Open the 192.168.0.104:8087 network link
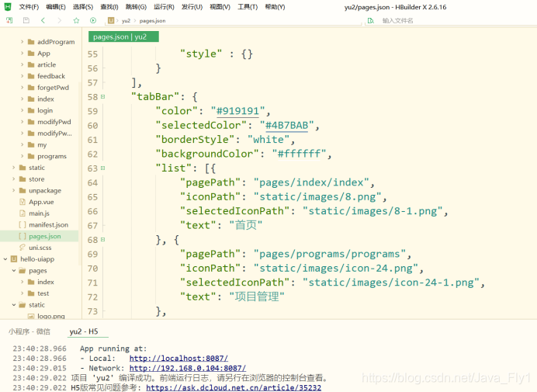This screenshot has width=537, height=392. pos(188,368)
